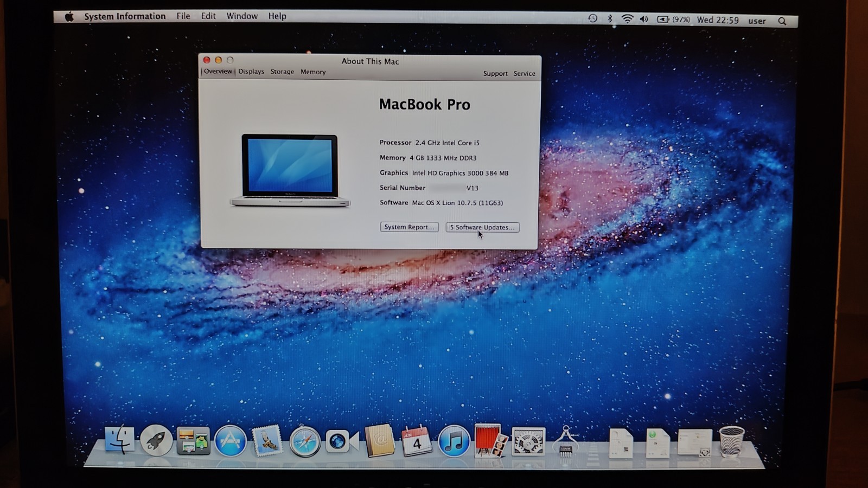Open the File menu

tap(183, 16)
